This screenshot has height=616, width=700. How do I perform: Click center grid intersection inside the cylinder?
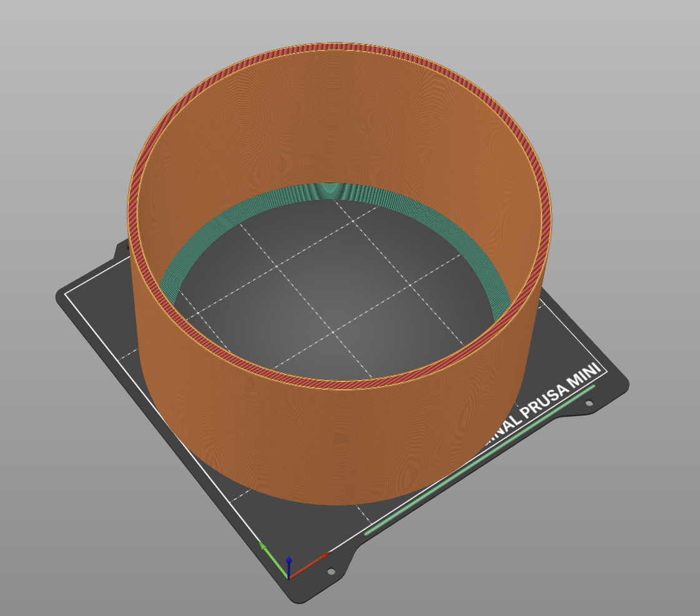333,332
